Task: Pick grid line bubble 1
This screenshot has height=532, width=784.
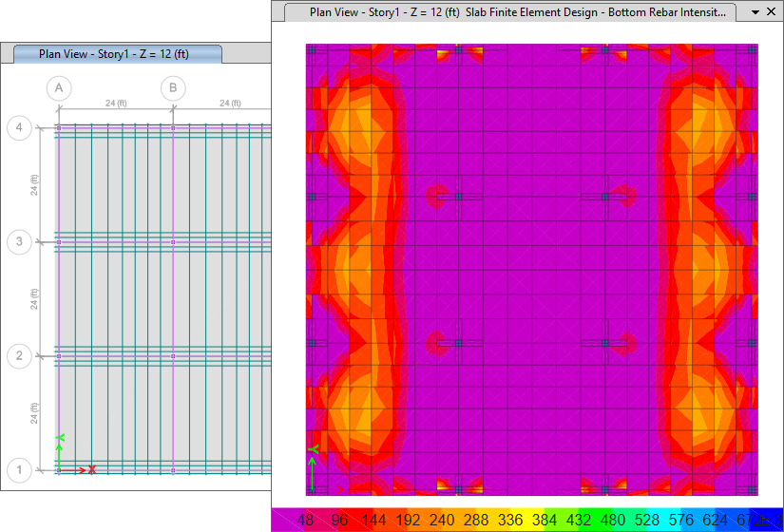Action: coord(19,470)
